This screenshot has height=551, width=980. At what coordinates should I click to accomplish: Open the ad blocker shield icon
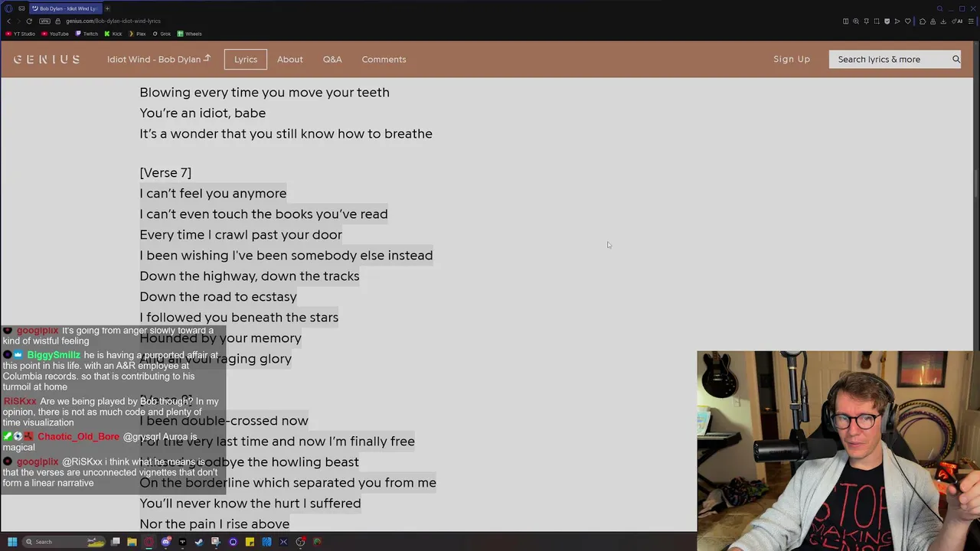[x=887, y=21]
